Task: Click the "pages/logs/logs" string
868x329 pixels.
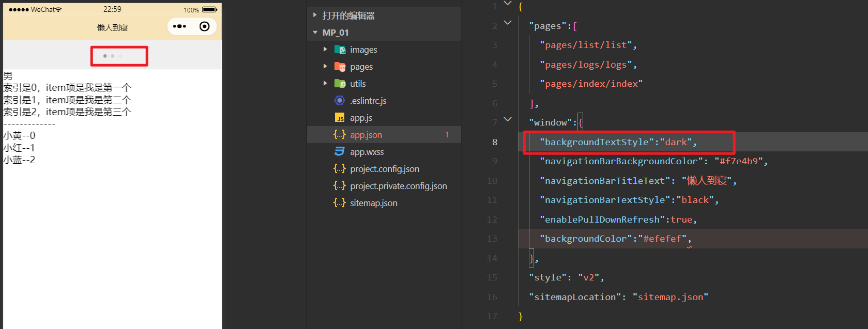Action: pyautogui.click(x=586, y=65)
